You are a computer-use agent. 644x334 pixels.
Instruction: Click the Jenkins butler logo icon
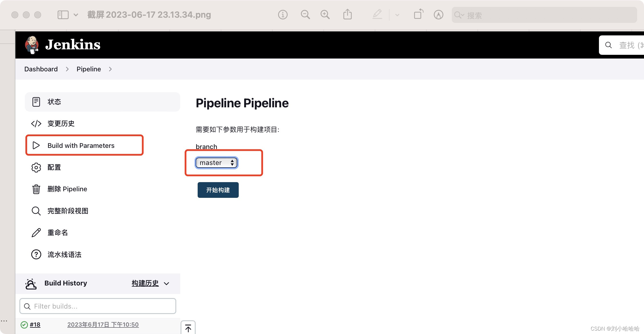click(x=32, y=45)
